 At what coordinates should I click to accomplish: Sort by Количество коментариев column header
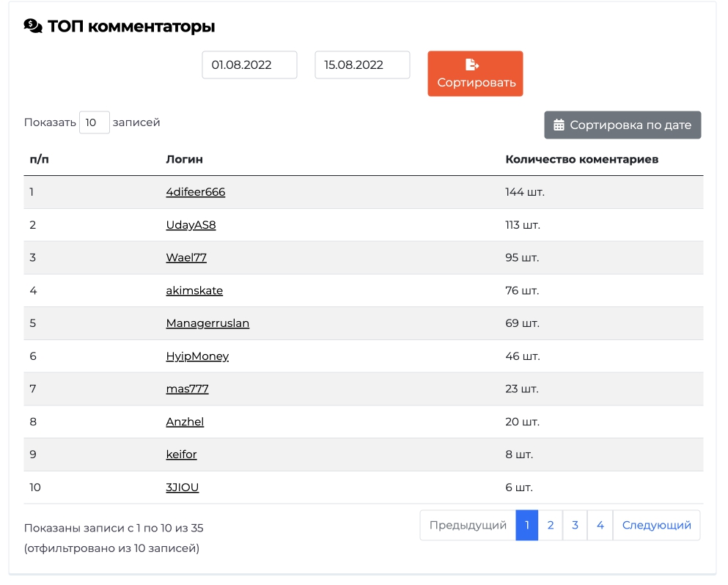(x=582, y=159)
